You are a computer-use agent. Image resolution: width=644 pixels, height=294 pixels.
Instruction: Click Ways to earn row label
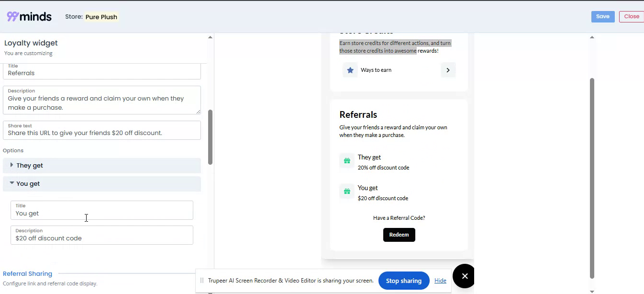point(376,70)
